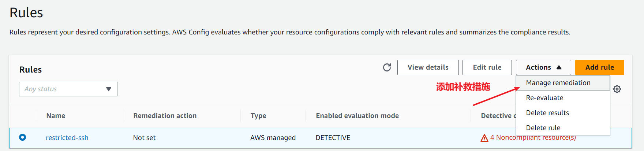Click the noncompliant warning triangle icon

pos(484,138)
